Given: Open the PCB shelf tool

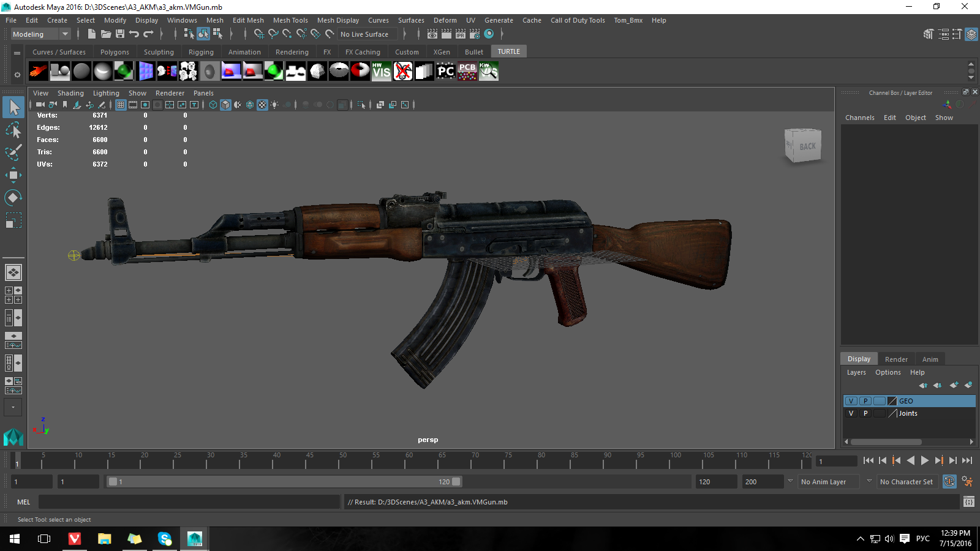Looking at the screenshot, I should click(x=467, y=72).
